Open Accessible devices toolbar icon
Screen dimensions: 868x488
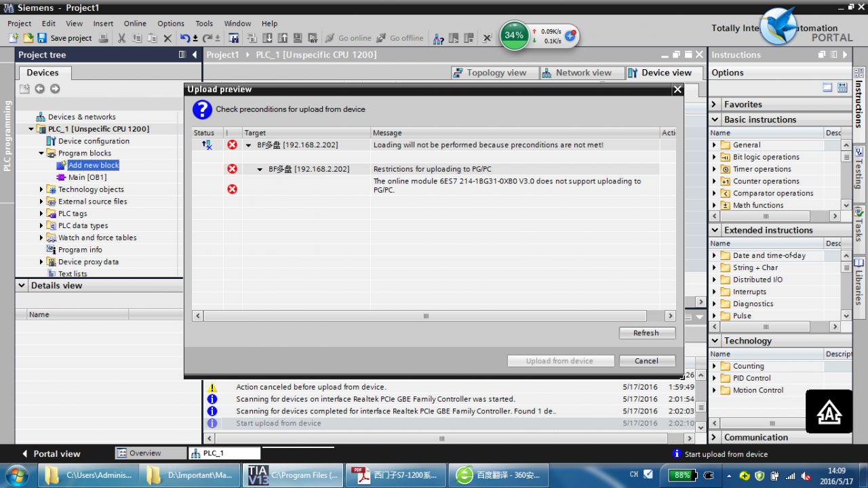click(439, 38)
